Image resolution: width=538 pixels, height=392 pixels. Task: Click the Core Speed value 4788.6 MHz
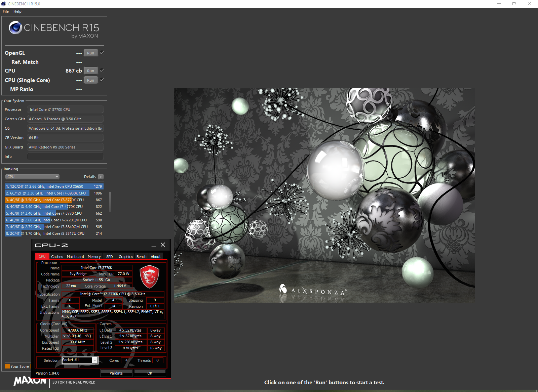click(x=77, y=330)
